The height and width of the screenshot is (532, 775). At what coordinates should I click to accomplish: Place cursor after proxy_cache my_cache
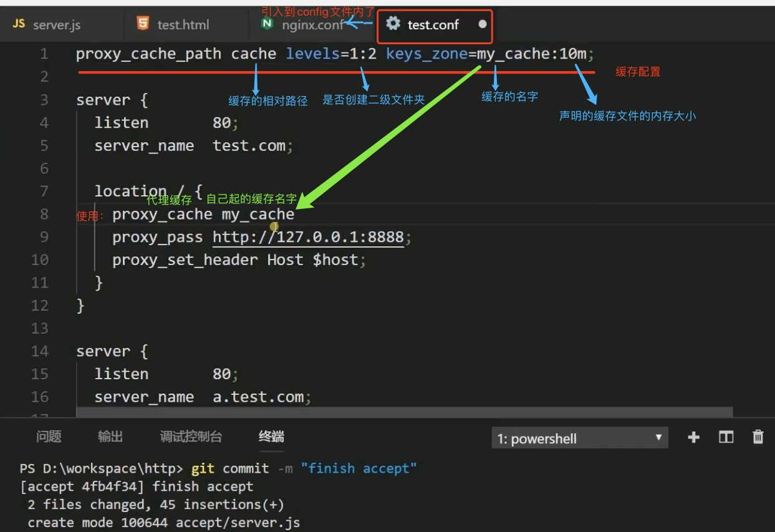(296, 215)
